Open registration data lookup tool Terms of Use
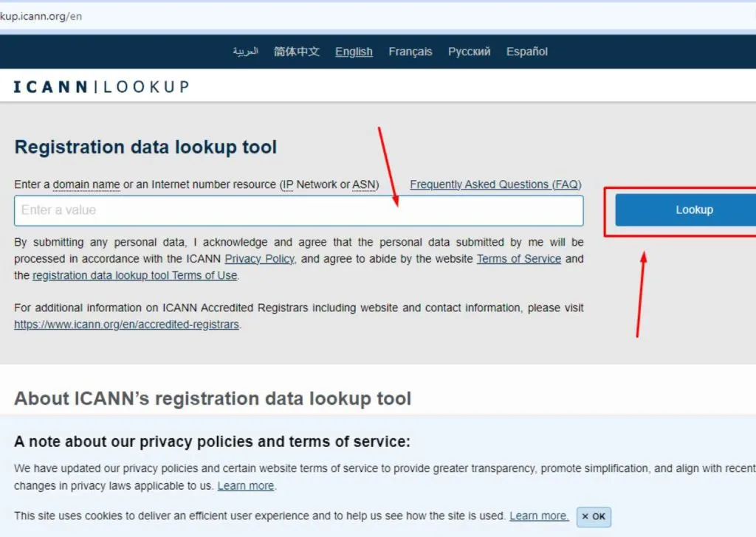 click(135, 275)
